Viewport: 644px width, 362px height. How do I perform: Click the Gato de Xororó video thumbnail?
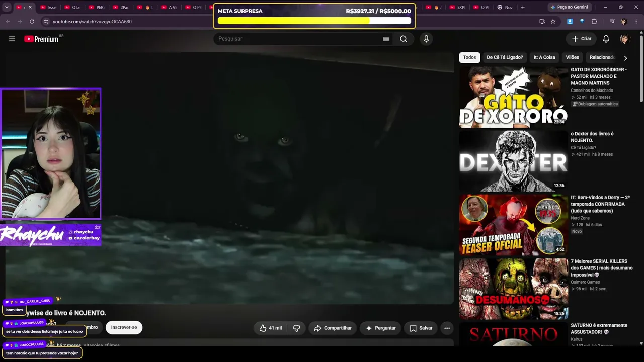point(513,97)
